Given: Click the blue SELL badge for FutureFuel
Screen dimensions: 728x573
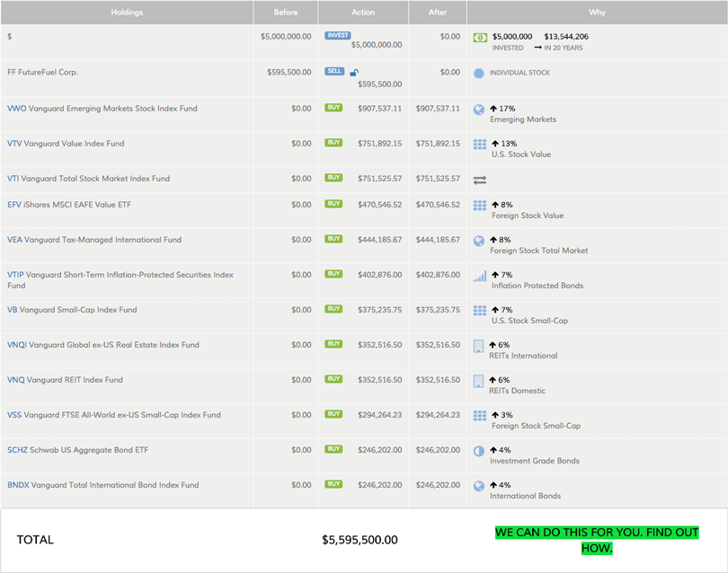Looking at the screenshot, I should (x=334, y=71).
